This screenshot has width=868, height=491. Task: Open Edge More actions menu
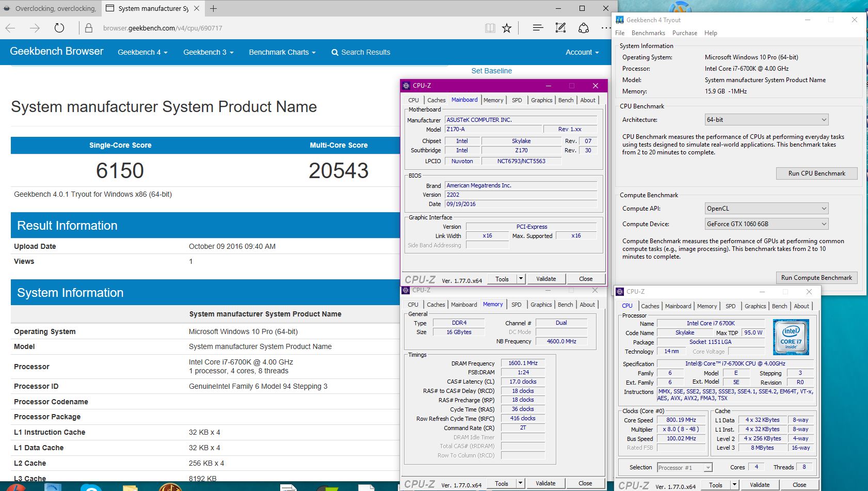606,28
